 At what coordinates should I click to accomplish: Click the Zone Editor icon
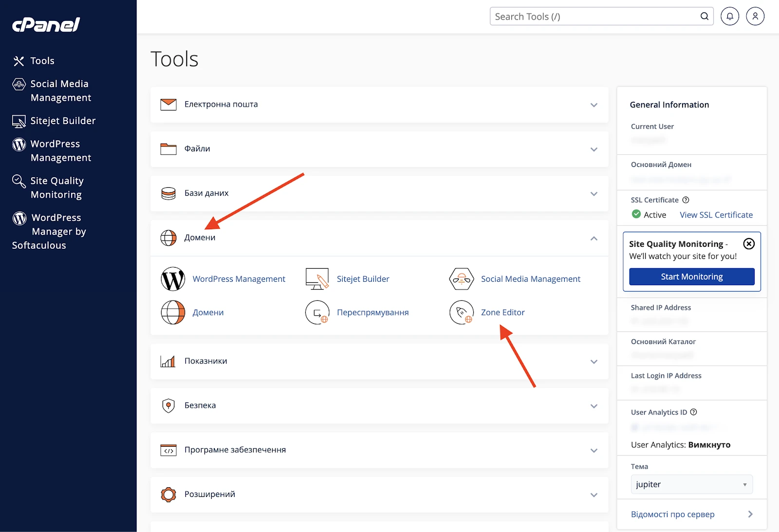click(x=462, y=312)
